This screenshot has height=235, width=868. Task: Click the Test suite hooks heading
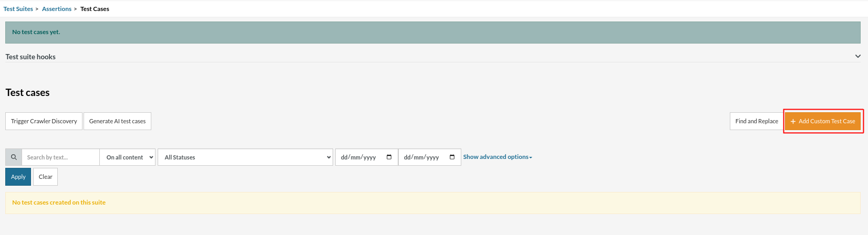[x=30, y=57]
